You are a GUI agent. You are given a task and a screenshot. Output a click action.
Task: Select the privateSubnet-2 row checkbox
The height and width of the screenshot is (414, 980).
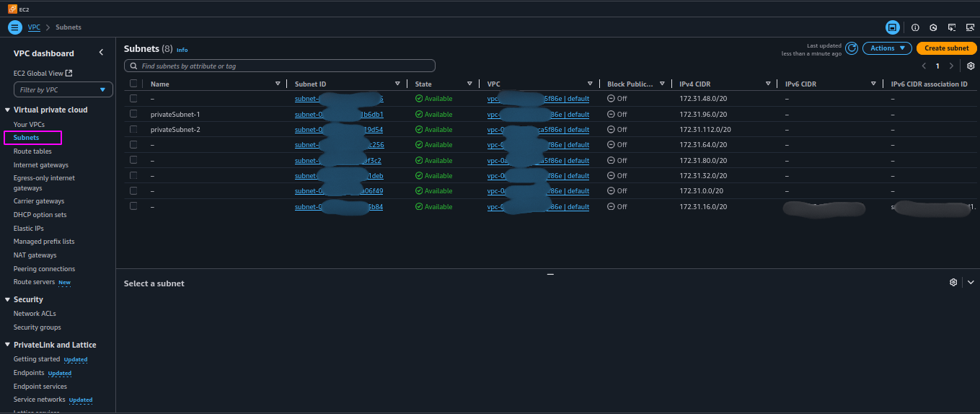coord(133,129)
